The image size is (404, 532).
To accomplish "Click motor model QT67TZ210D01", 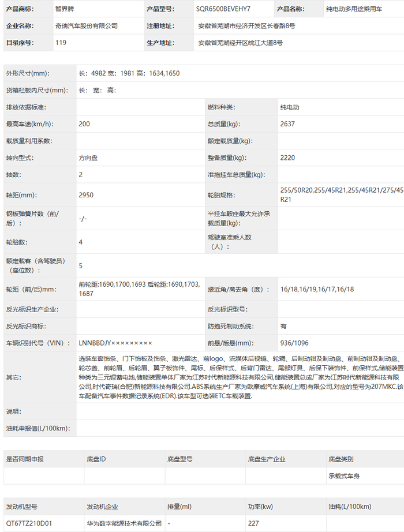I will [29, 523].
